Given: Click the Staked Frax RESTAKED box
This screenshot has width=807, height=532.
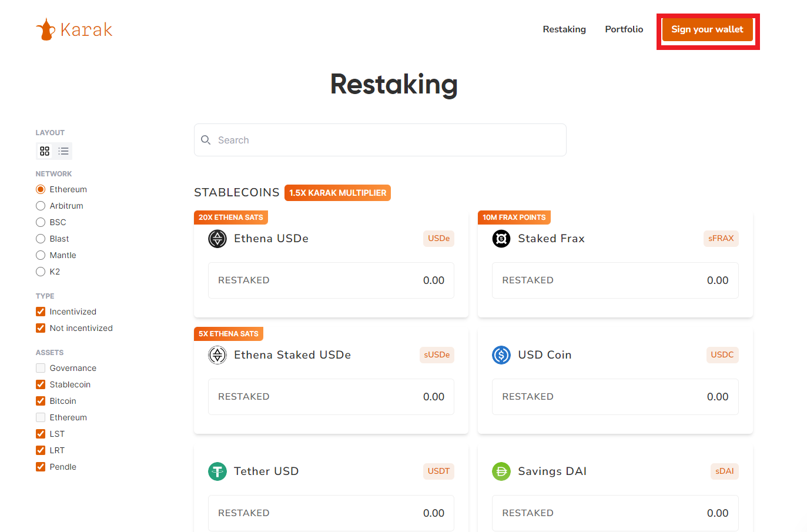Looking at the screenshot, I should (x=615, y=280).
